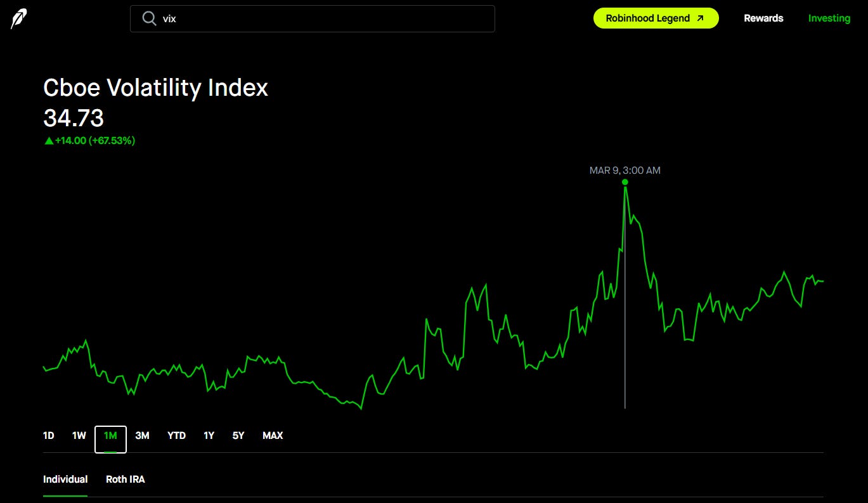The height and width of the screenshot is (503, 868).
Task: Click the search magnifier icon
Action: pyautogui.click(x=149, y=18)
